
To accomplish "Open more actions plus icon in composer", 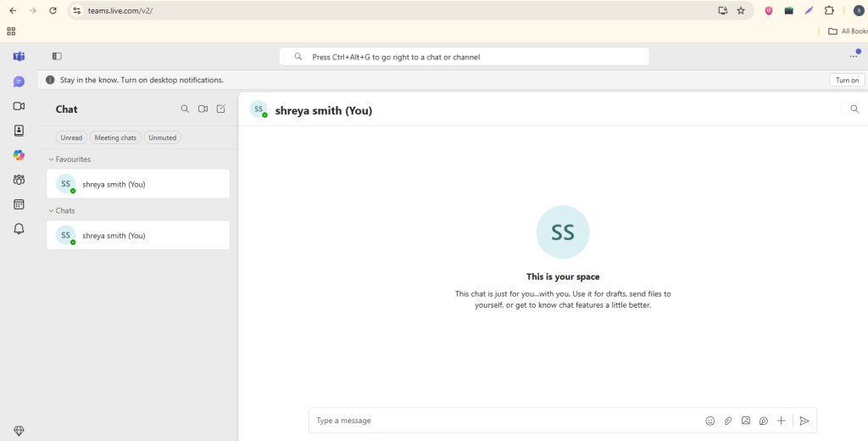I will pos(781,421).
